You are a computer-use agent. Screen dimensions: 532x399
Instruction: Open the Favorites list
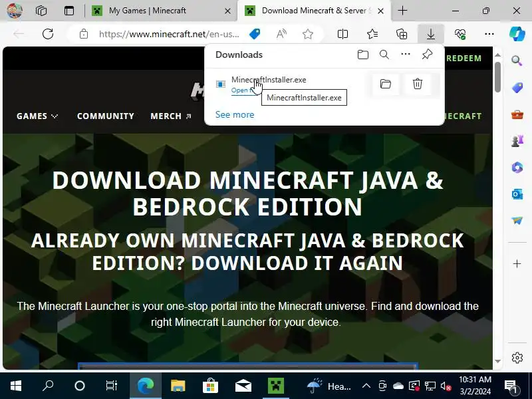click(x=372, y=34)
